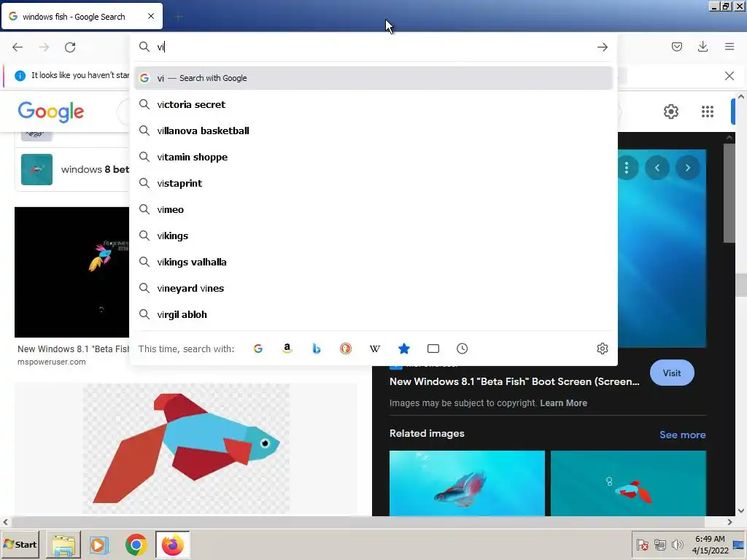747x560 pixels.
Task: Select the windows fish - Google Search tab
Action: point(82,16)
